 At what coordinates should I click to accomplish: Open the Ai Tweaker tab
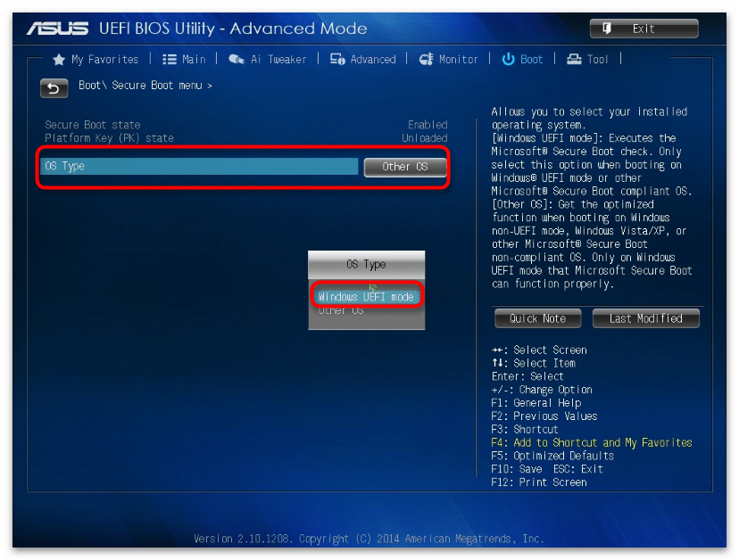(x=278, y=60)
